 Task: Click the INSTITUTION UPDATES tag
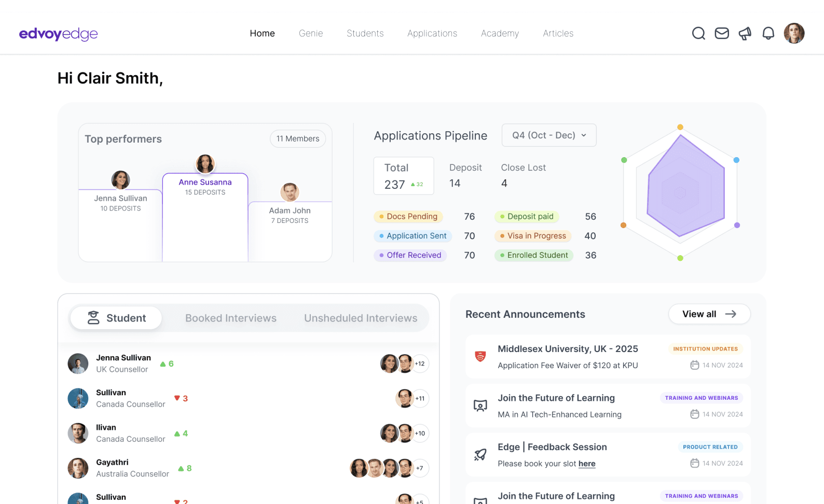(705, 349)
